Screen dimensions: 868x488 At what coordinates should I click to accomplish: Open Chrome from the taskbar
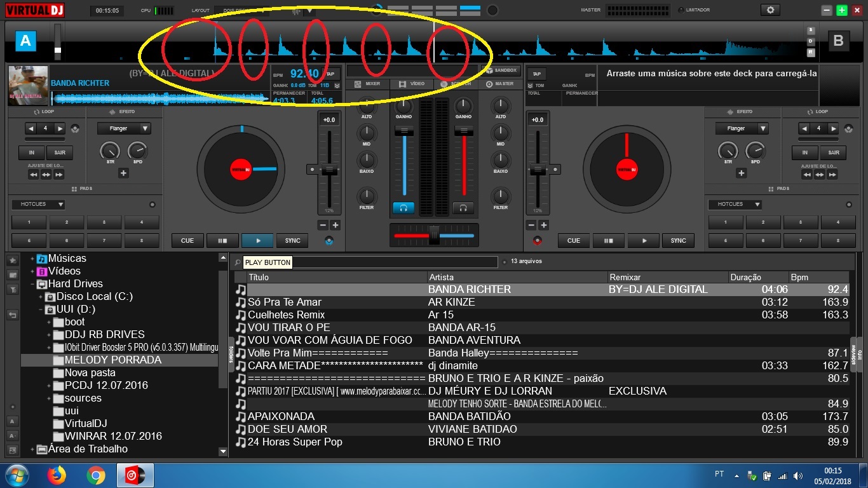tap(96, 475)
